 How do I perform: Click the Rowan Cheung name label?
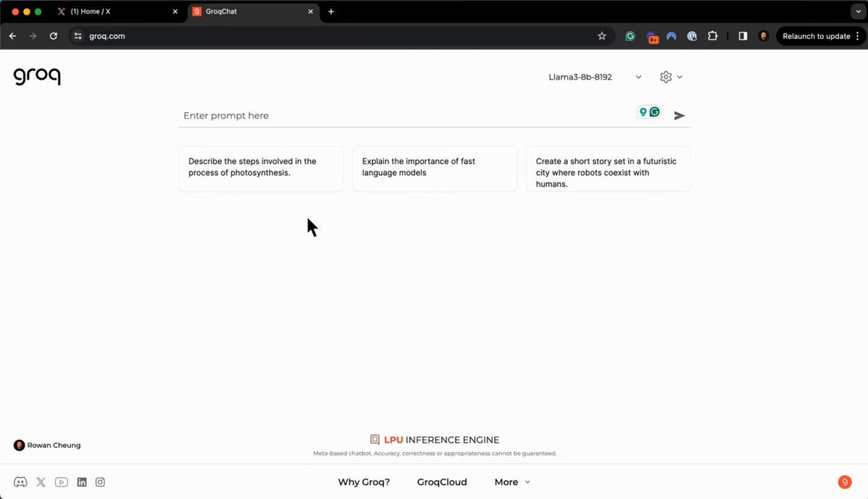tap(54, 445)
